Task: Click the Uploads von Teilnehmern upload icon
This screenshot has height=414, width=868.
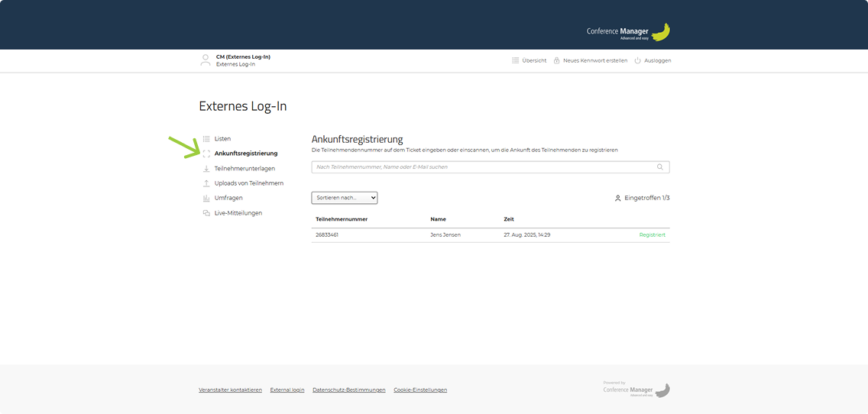Action: [206, 183]
